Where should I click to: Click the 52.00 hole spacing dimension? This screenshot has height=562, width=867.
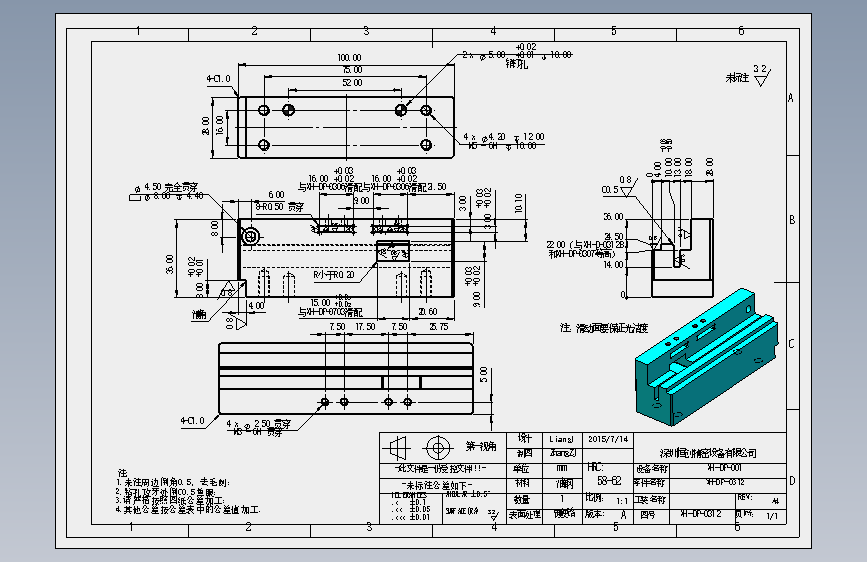pos(352,82)
